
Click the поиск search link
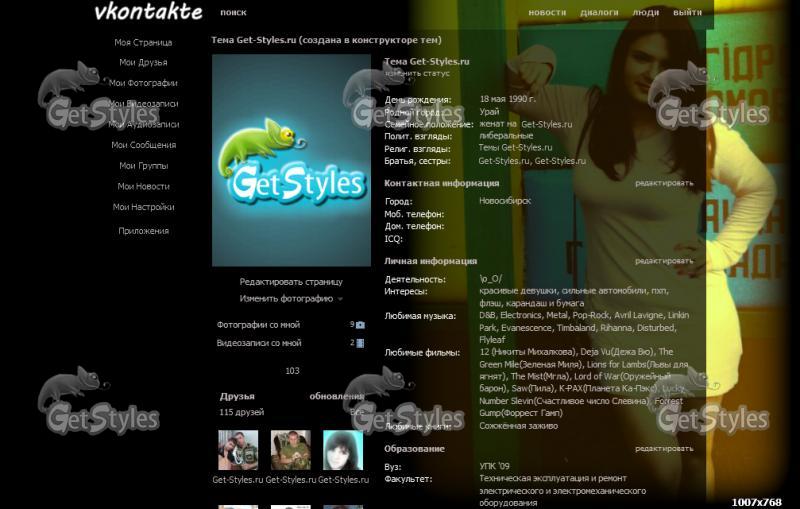(233, 13)
